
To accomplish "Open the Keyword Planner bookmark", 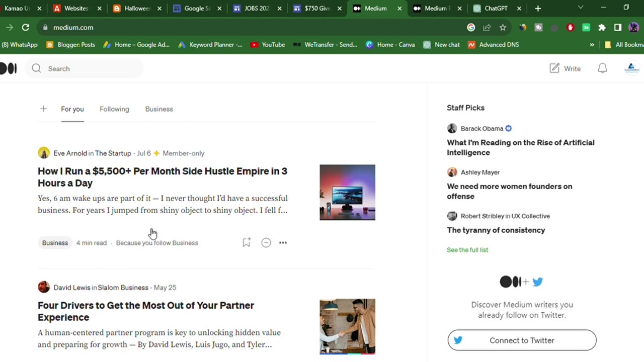I will [210, 45].
